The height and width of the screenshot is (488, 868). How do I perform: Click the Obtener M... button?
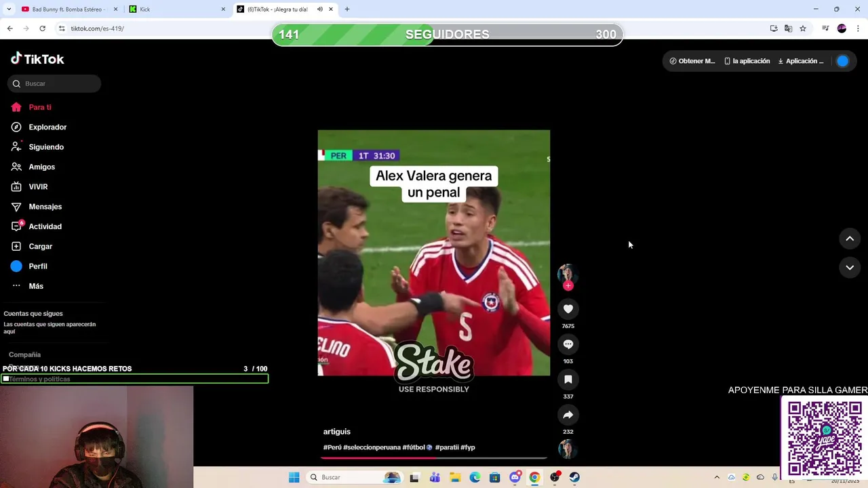(692, 61)
